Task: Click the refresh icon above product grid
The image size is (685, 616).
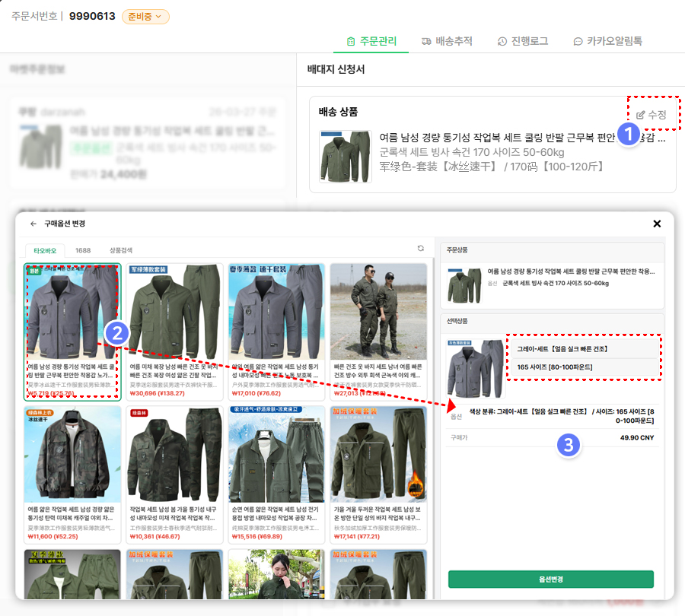Action: (420, 249)
